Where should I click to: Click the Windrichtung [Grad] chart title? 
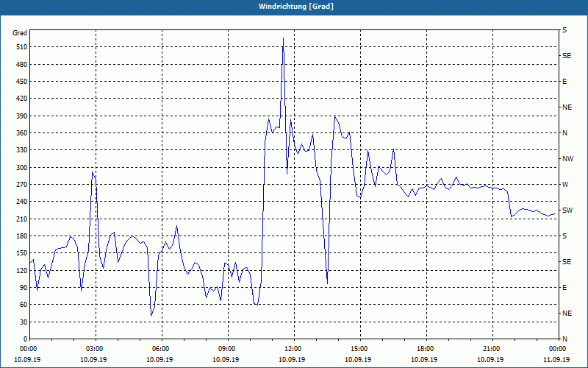tap(296, 7)
